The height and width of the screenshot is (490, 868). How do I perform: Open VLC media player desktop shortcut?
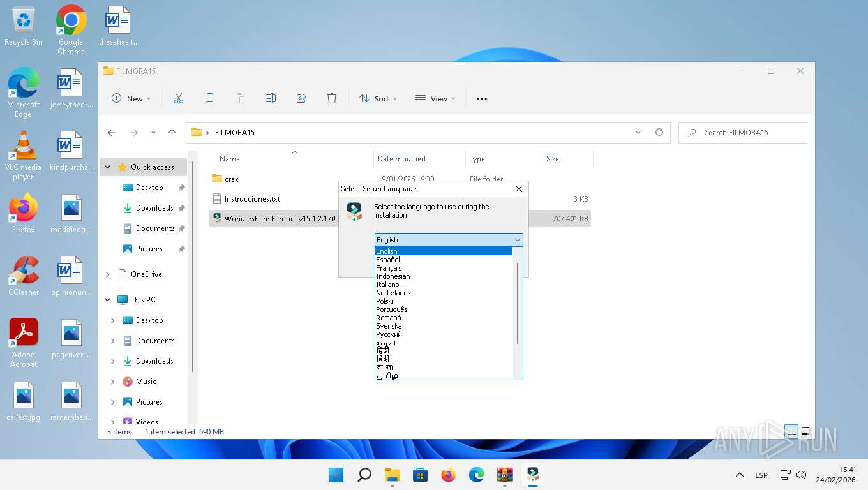point(24,155)
